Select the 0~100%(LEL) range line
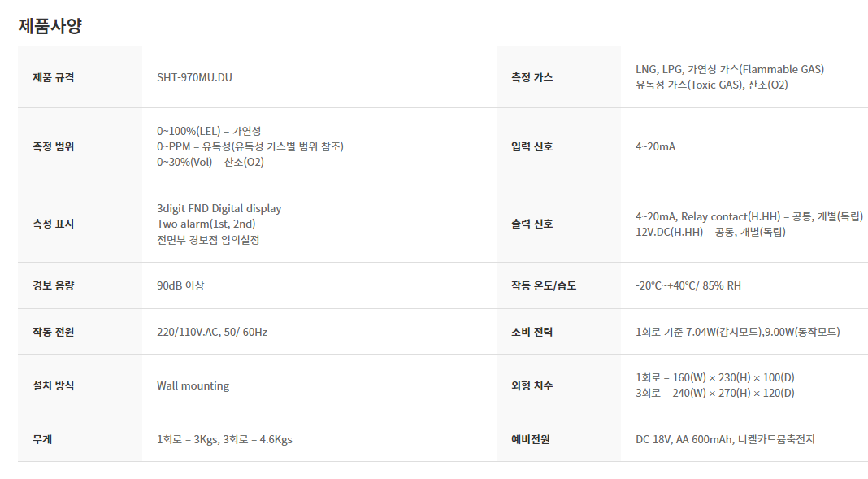The height and width of the screenshot is (479, 868). pyautogui.click(x=209, y=131)
